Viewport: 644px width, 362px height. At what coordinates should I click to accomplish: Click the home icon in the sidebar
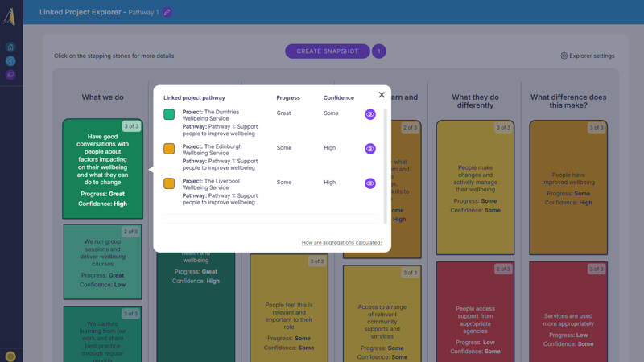tap(10, 47)
